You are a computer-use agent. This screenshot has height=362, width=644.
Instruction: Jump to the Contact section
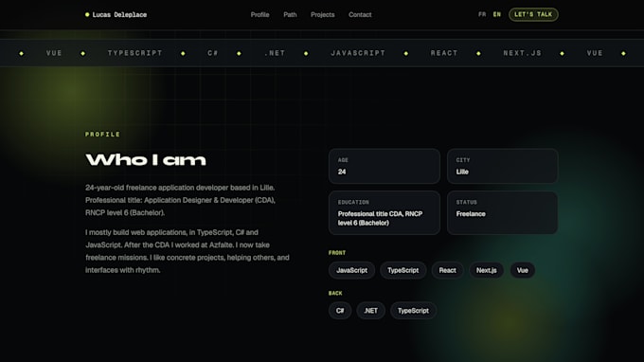click(360, 15)
